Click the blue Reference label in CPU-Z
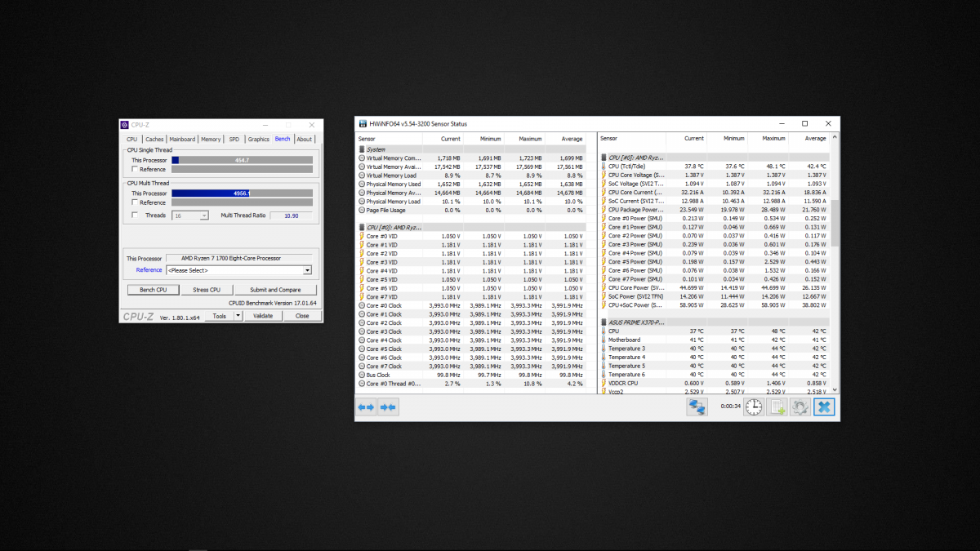980x551 pixels. coord(149,270)
